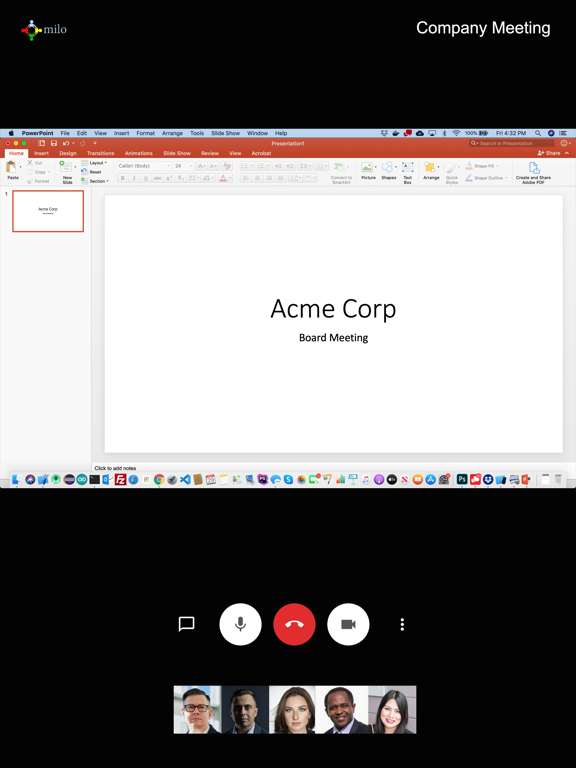Open FileZilla from the dock
Image resolution: width=576 pixels, height=768 pixels.
120,480
